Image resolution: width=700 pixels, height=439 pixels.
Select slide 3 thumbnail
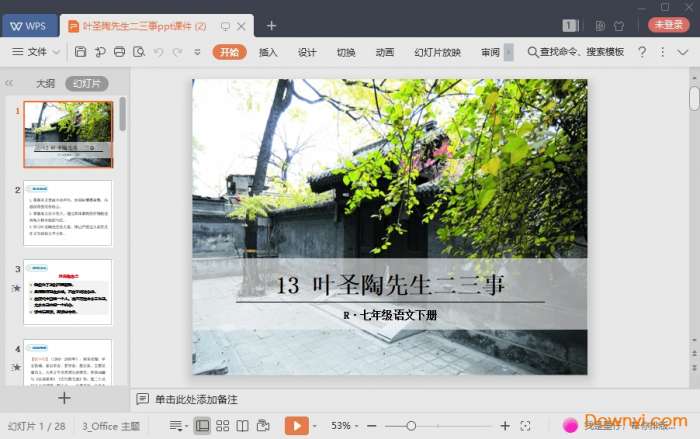click(68, 292)
